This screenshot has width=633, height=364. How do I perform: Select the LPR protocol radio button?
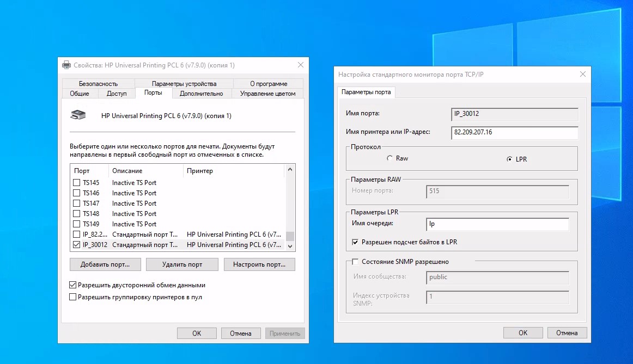[509, 159]
